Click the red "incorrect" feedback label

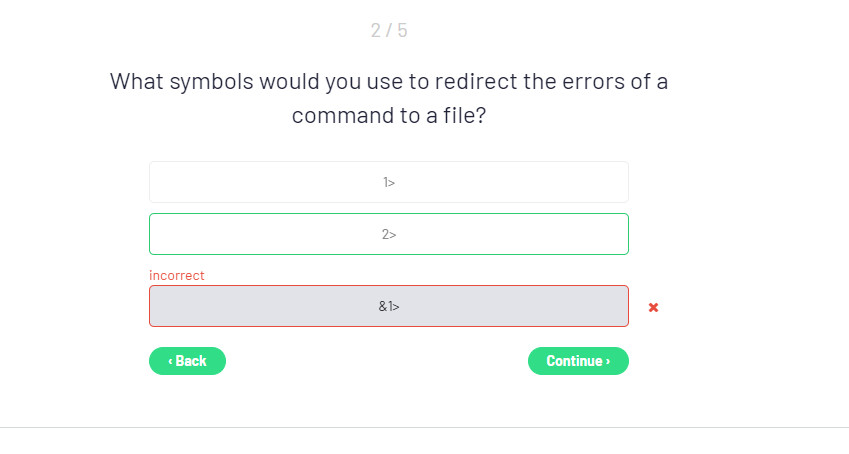[x=177, y=275]
